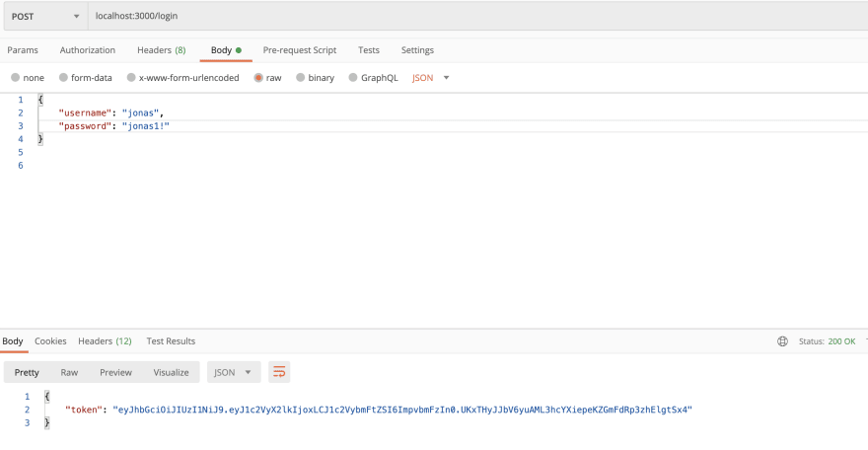Select the binary body option
The image size is (868, 450).
301,78
